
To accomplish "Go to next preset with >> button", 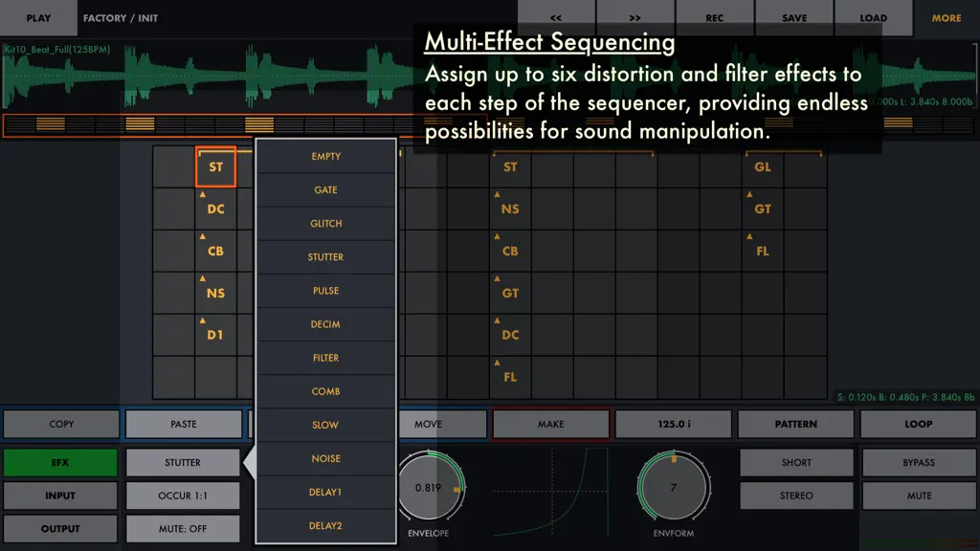I will [x=635, y=17].
